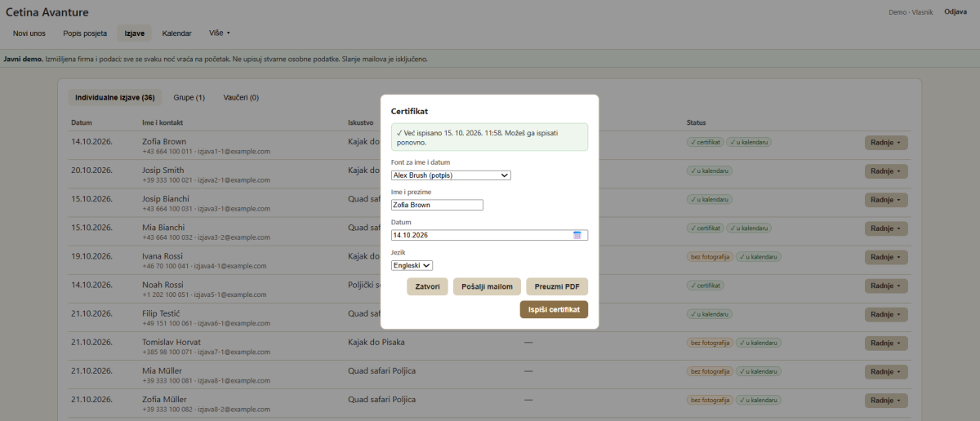The height and width of the screenshot is (421, 980).
Task: Click Ispiši certifikat button
Action: [x=554, y=309]
